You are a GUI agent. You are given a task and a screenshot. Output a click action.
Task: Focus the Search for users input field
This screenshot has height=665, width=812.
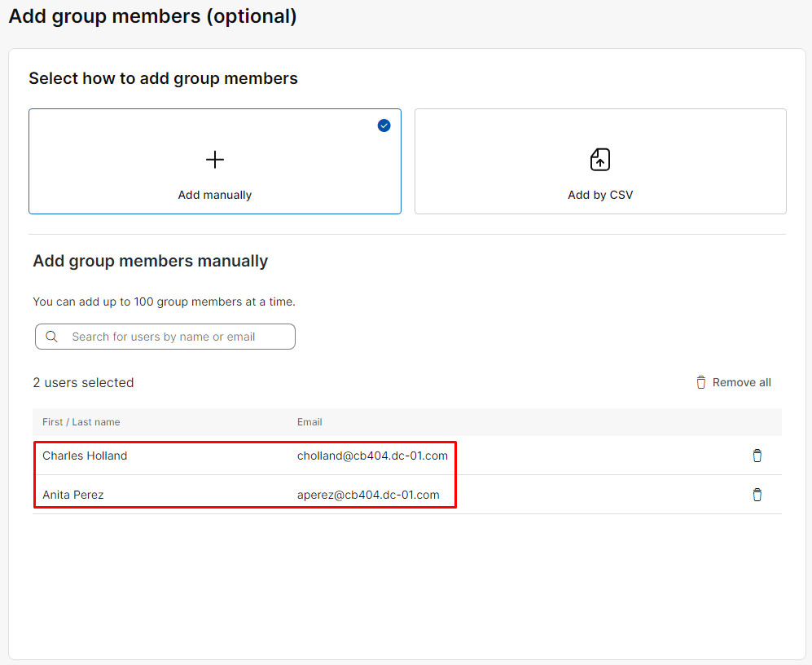click(175, 337)
